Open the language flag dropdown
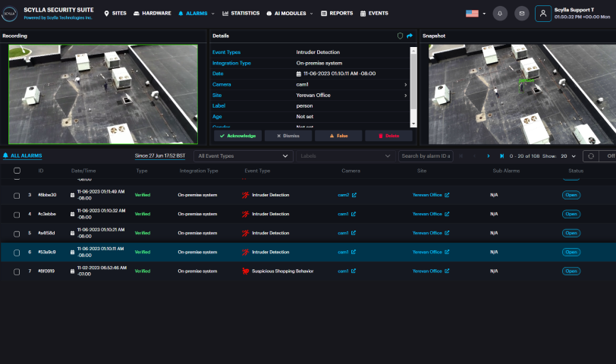The width and height of the screenshot is (616, 364). 476,14
